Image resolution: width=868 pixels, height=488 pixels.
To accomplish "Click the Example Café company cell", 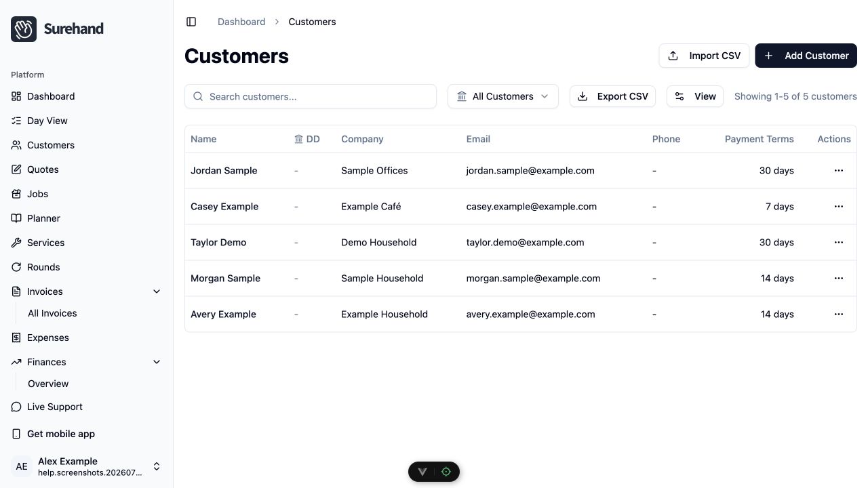I will 371,207.
